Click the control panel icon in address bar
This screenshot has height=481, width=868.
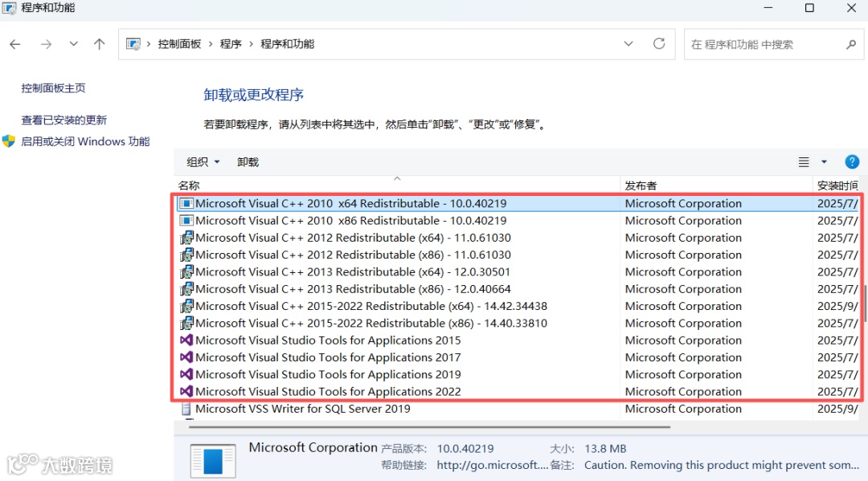click(x=133, y=43)
